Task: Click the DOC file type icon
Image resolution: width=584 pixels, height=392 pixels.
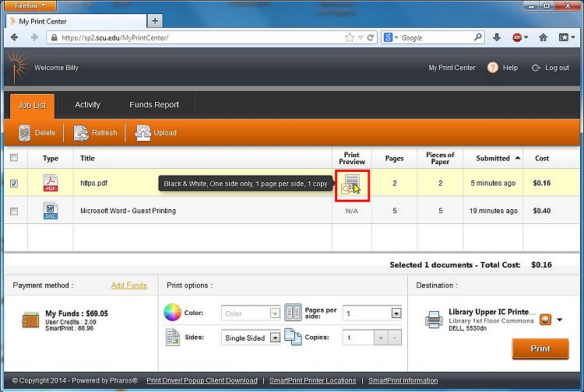Action: [51, 211]
